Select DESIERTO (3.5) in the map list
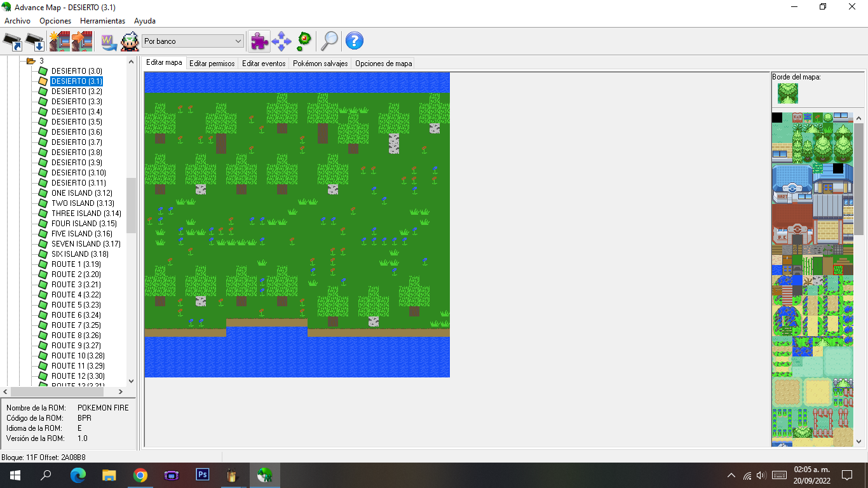 coord(76,122)
